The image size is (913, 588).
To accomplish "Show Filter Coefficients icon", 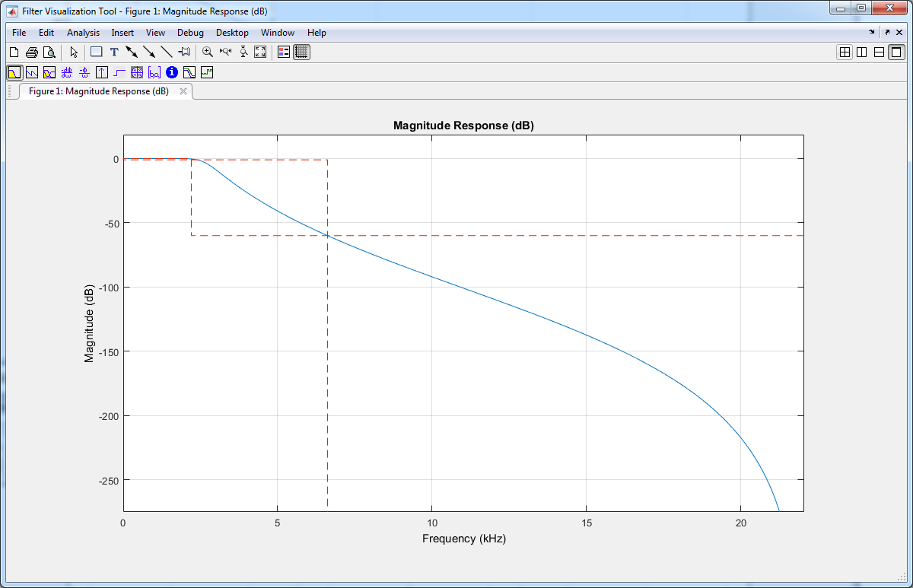I will [x=154, y=72].
